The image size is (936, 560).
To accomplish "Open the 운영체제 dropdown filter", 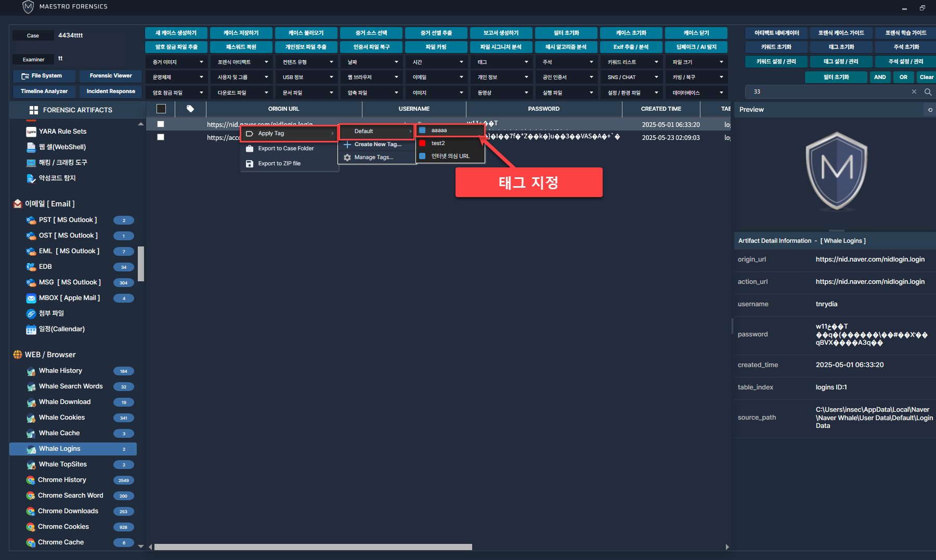I will [x=177, y=77].
